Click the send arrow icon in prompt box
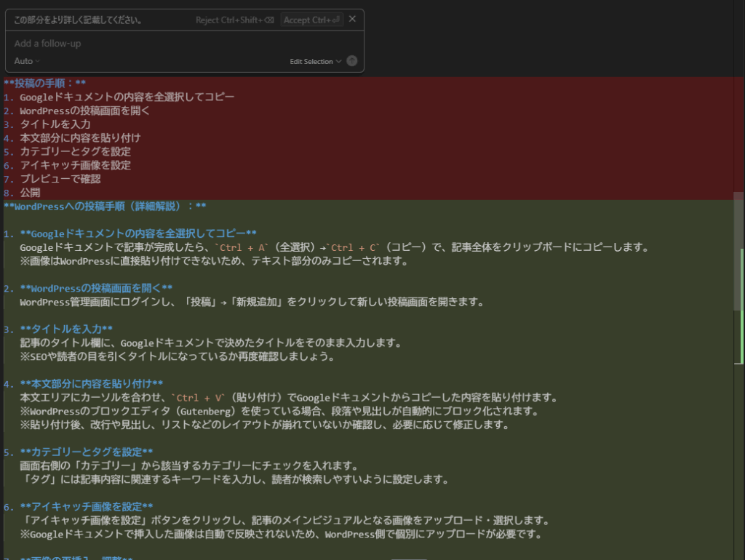 pyautogui.click(x=352, y=61)
